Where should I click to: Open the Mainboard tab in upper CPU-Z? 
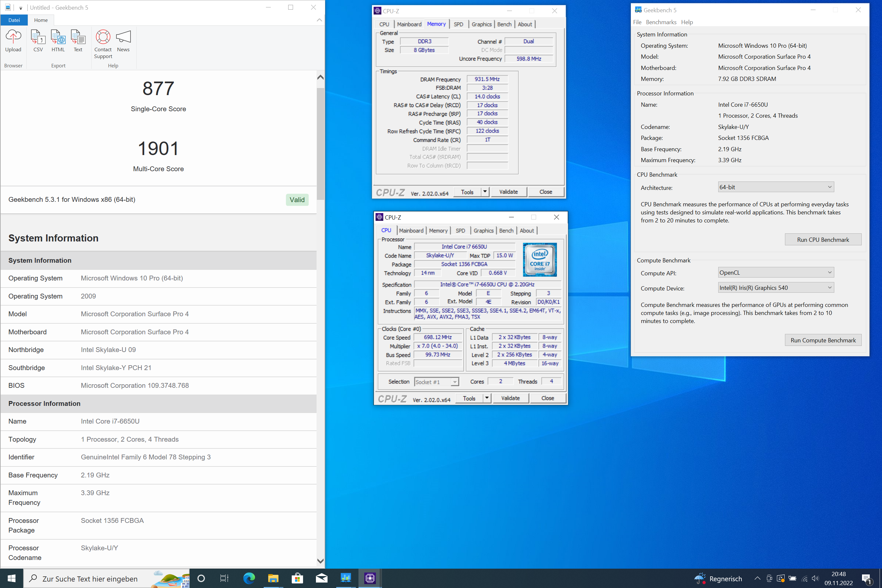pyautogui.click(x=409, y=24)
